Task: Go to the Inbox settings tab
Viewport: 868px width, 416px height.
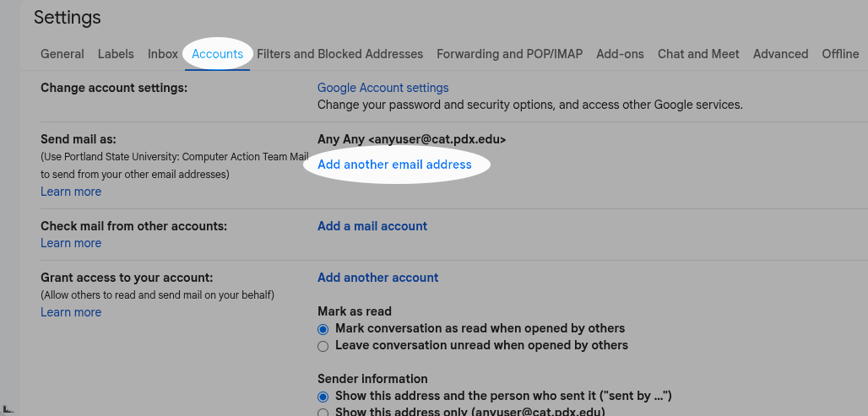Action: point(163,54)
